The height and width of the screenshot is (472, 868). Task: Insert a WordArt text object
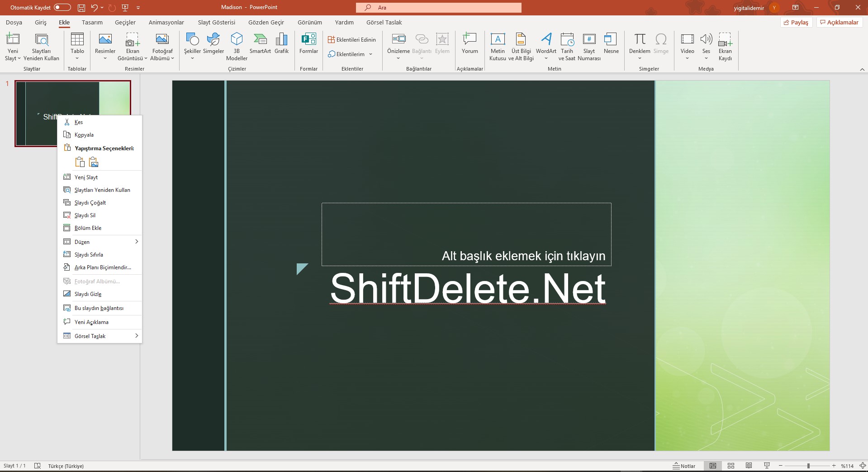pyautogui.click(x=546, y=43)
